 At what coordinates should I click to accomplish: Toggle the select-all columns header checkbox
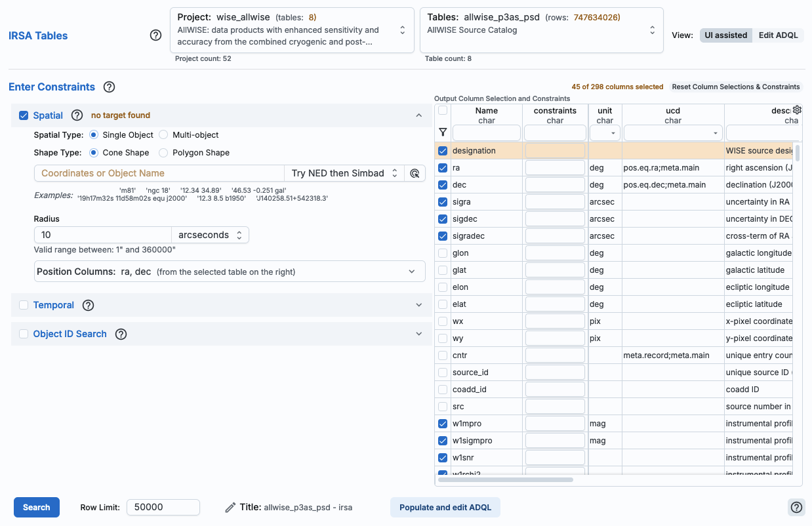pos(443,110)
